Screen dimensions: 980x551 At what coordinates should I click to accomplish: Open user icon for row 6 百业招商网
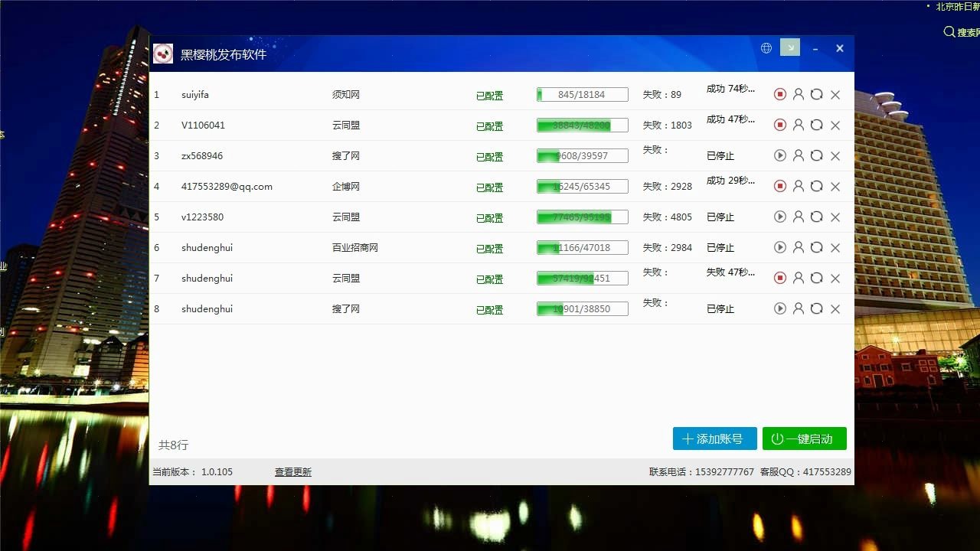[799, 247]
